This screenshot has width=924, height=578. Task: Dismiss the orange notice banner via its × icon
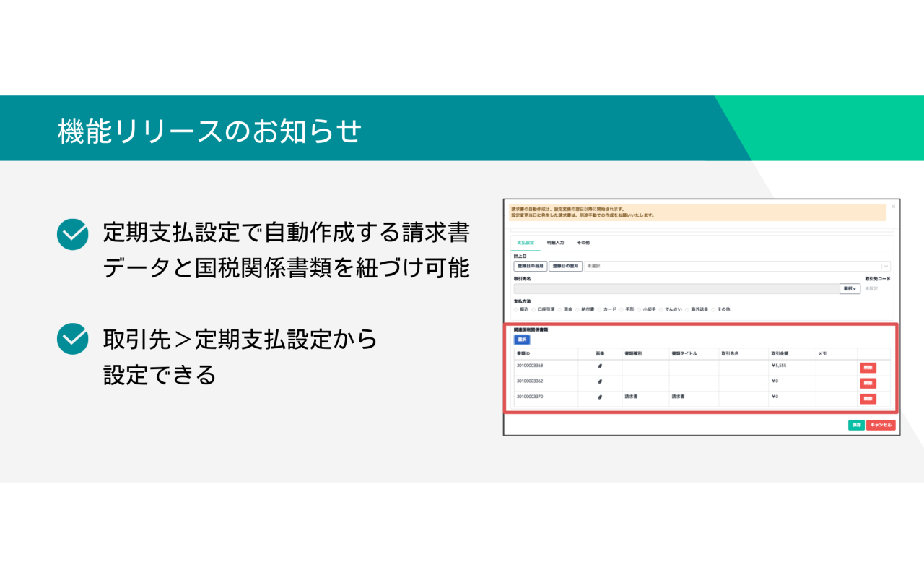click(x=892, y=207)
